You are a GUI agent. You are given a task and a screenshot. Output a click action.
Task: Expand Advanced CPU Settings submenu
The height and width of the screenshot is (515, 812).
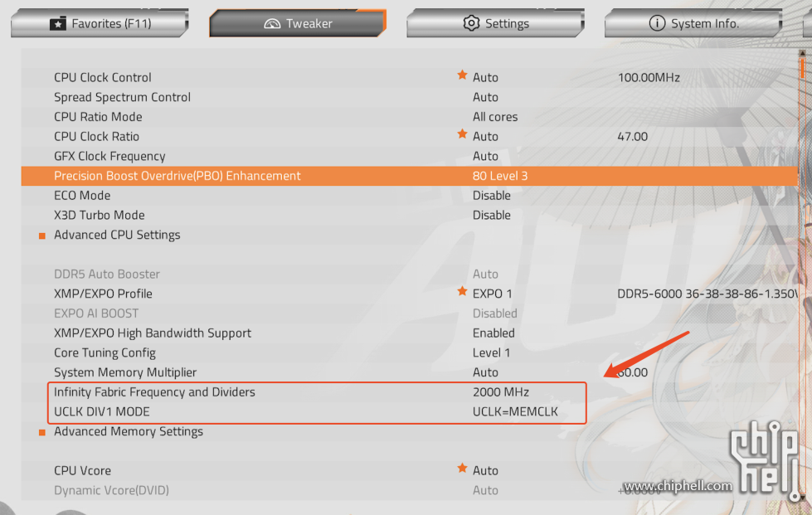[x=117, y=235]
